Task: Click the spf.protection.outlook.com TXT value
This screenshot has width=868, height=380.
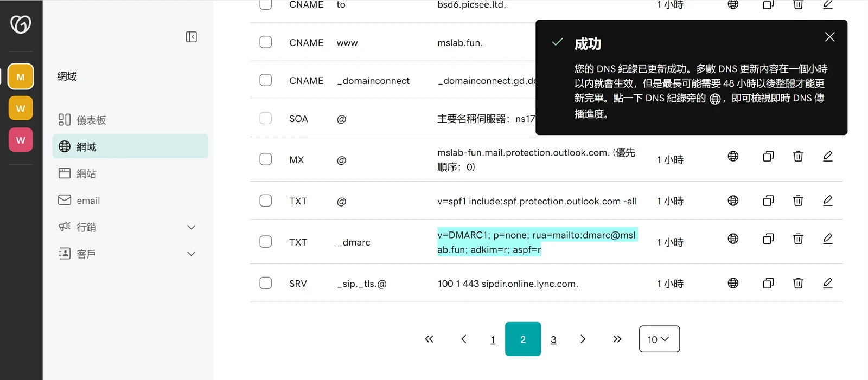Action: pos(537,201)
